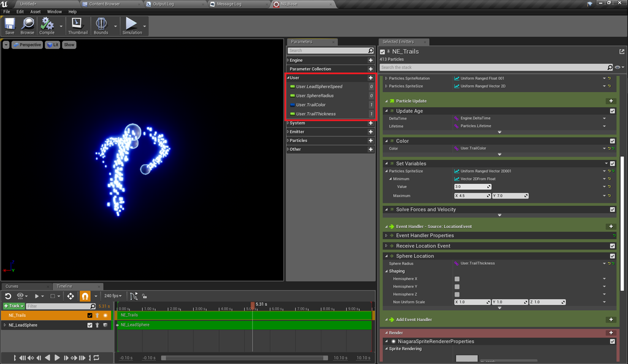Enable Hemisphere Y checkbox

pos(457,287)
